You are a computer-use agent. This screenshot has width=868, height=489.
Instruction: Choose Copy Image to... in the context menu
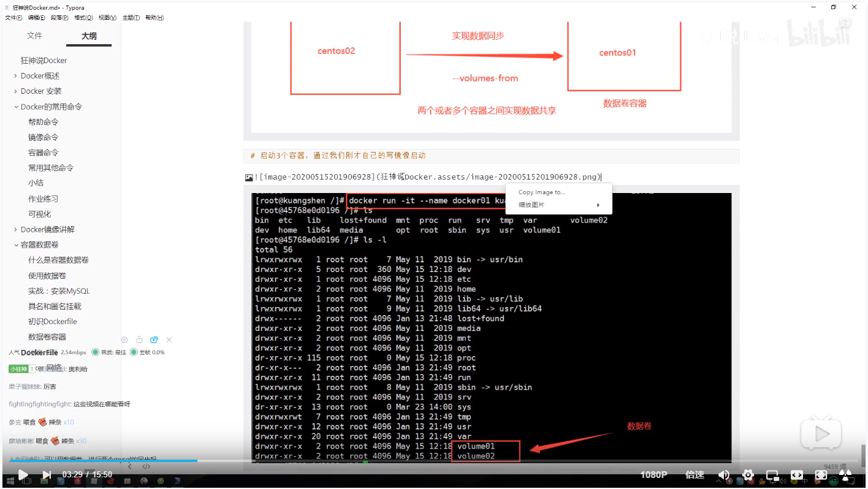coord(542,192)
